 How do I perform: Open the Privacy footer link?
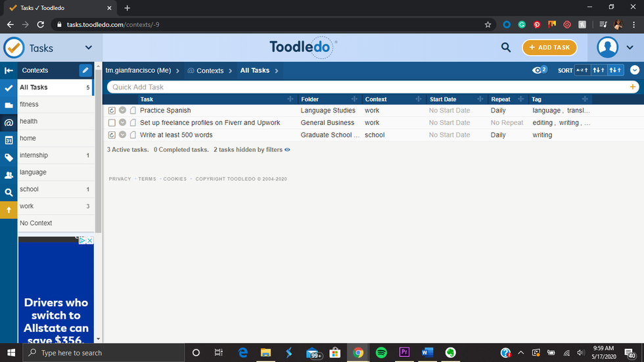pos(120,179)
